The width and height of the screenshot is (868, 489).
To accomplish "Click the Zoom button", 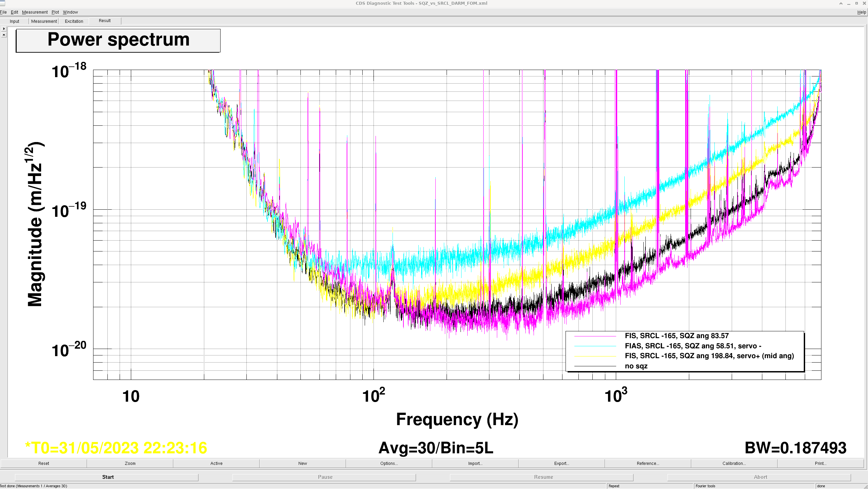I will coord(130,463).
